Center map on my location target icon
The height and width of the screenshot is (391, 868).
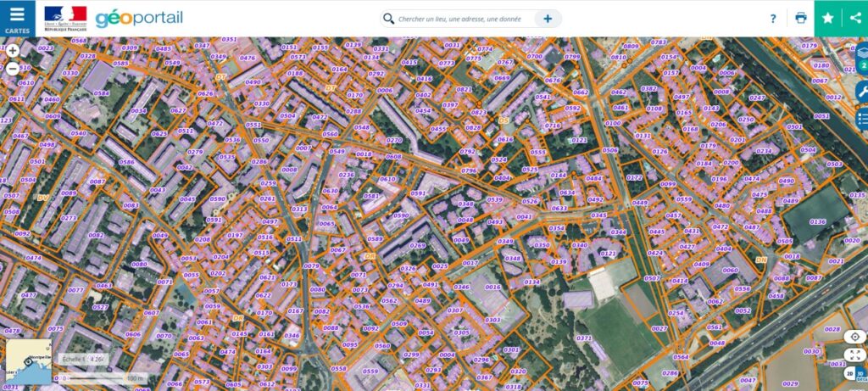point(855,337)
